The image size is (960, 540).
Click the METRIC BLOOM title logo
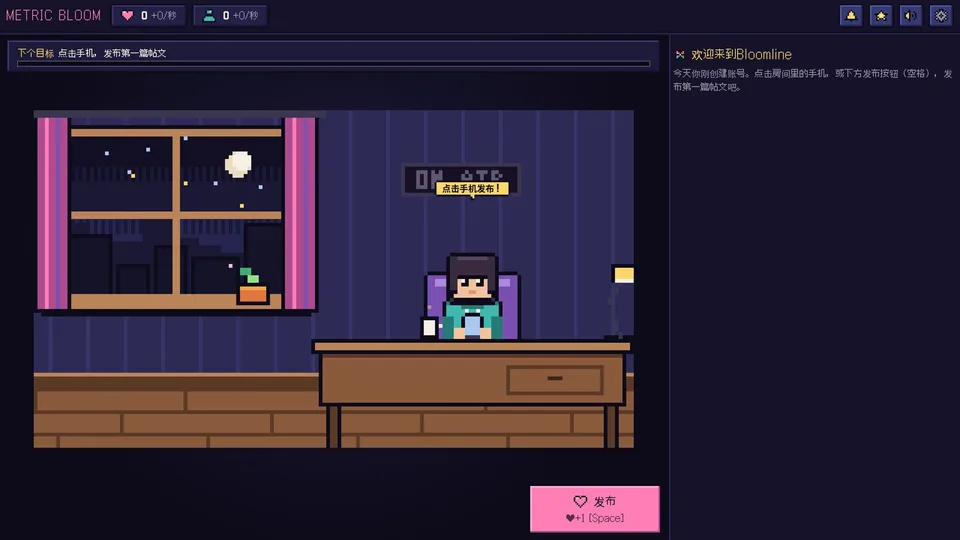click(53, 15)
